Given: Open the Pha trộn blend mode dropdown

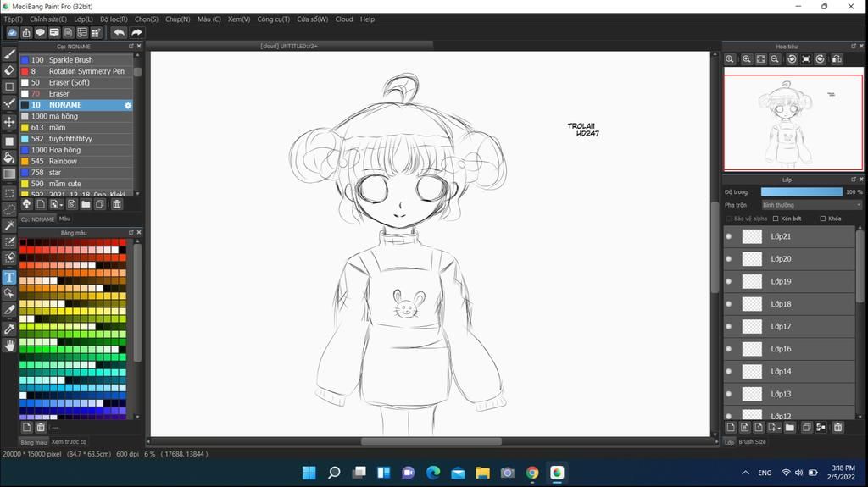Looking at the screenshot, I should tap(811, 205).
